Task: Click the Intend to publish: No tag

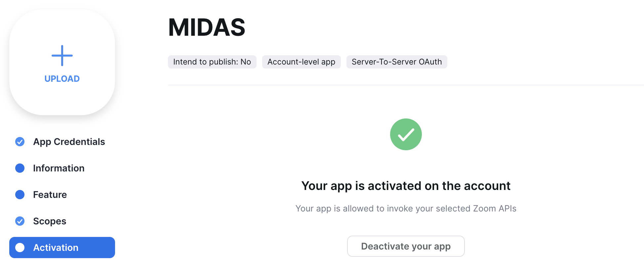Action: tap(212, 62)
